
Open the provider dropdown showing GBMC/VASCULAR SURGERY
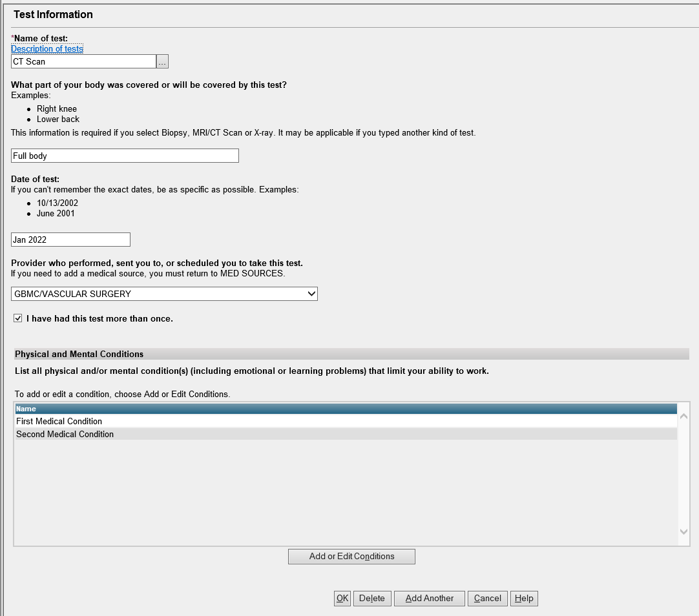pyautogui.click(x=164, y=294)
